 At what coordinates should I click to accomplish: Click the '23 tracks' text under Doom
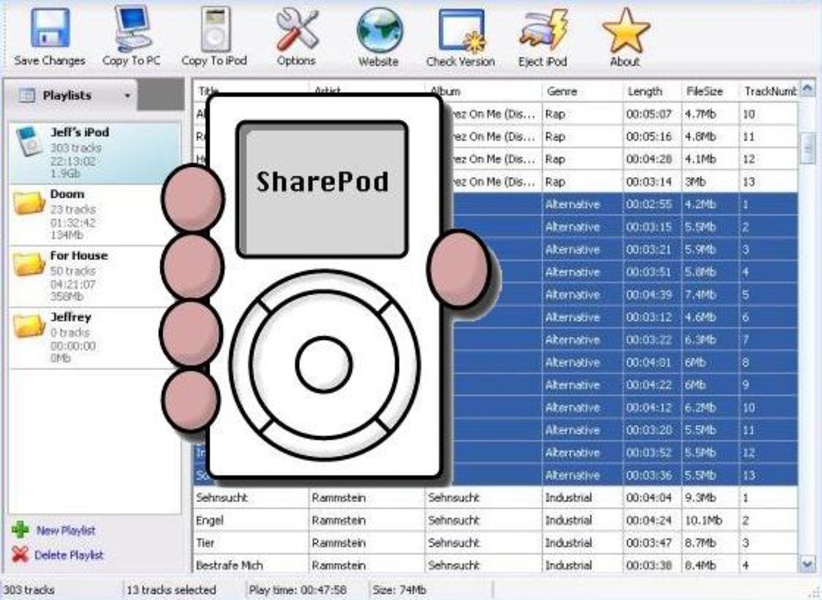click(x=73, y=209)
